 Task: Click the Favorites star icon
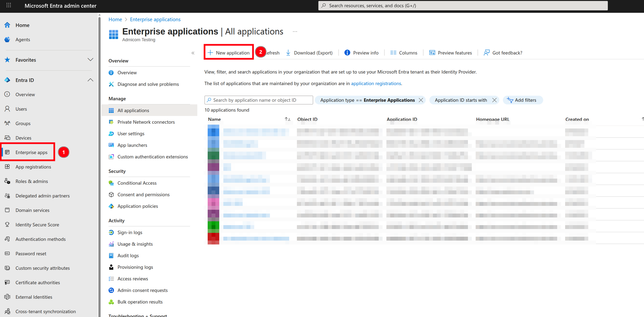pyautogui.click(x=7, y=60)
